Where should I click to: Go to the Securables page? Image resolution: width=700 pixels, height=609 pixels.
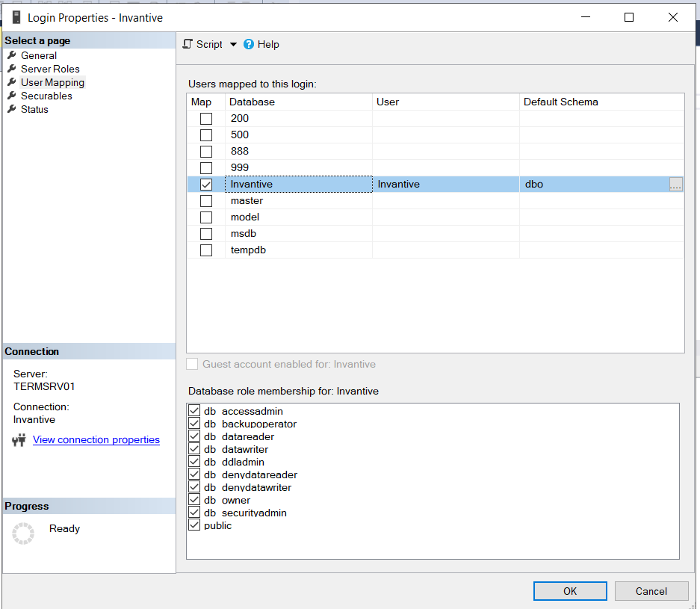(x=46, y=96)
